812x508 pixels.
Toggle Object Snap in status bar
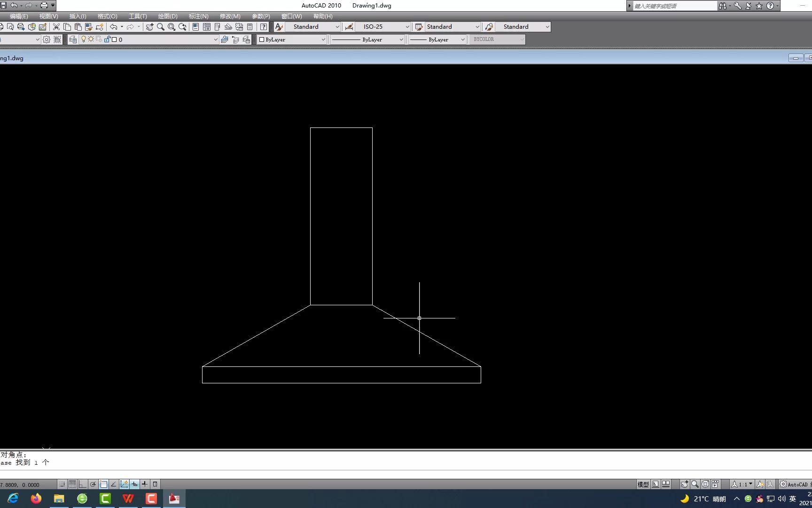click(x=103, y=484)
